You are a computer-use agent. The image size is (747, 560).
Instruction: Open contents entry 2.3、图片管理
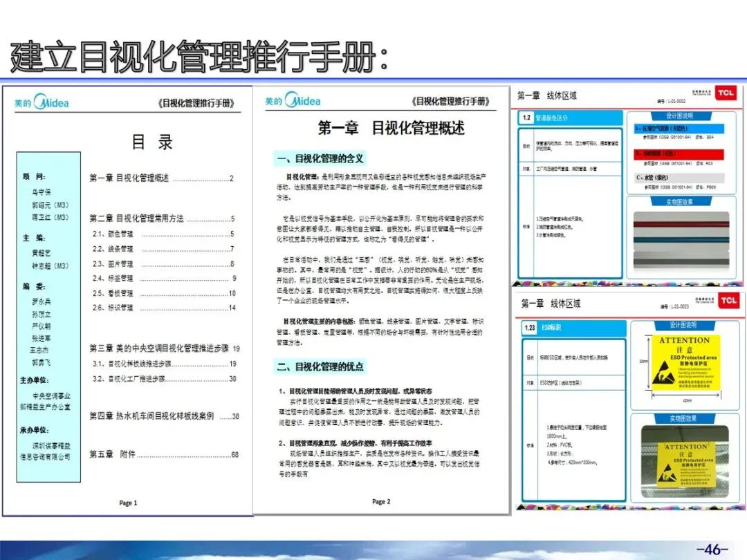pos(163,264)
